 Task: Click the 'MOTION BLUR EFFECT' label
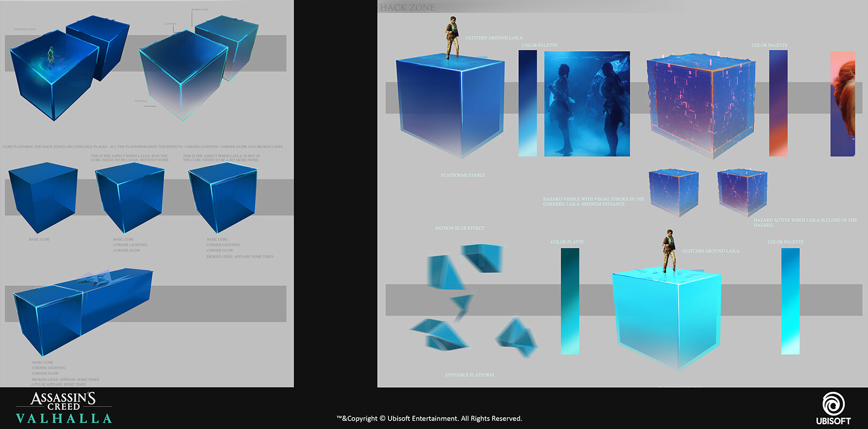point(460,228)
